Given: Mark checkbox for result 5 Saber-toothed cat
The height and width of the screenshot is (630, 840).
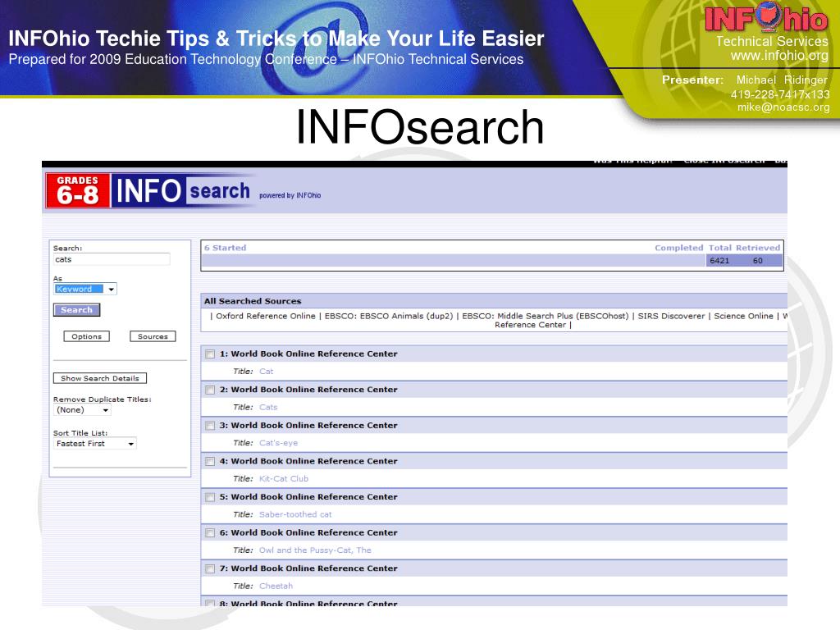Looking at the screenshot, I should [x=210, y=497].
